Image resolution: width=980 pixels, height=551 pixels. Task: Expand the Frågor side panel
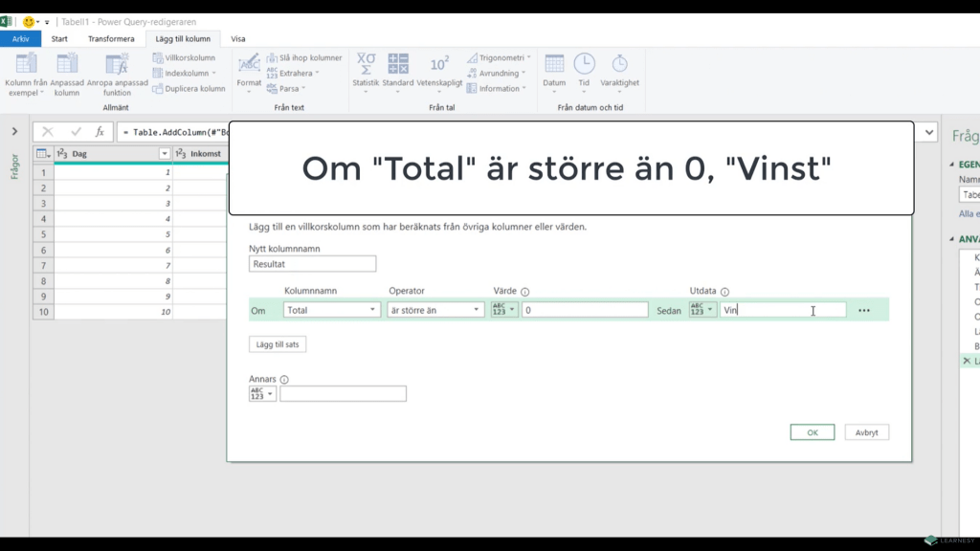pos(14,131)
